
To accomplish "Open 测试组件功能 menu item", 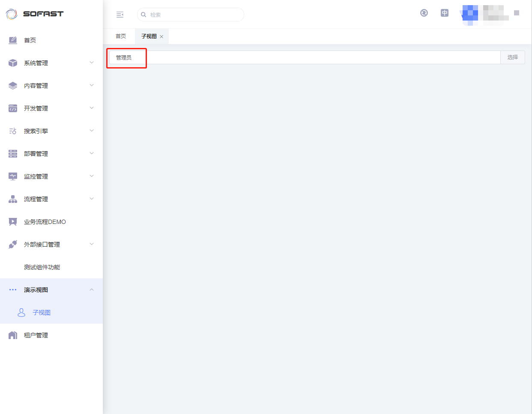I will pos(42,267).
